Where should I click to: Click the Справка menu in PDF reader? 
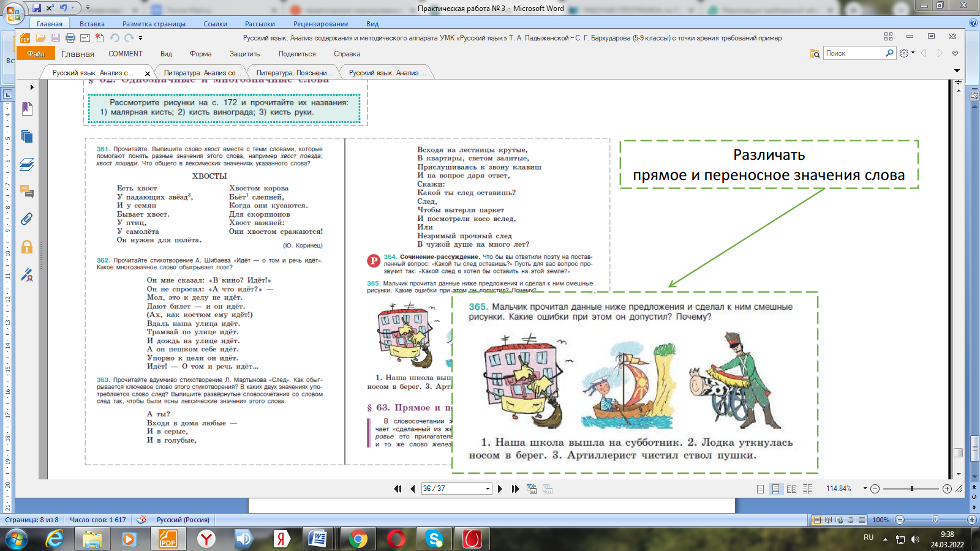tap(347, 54)
